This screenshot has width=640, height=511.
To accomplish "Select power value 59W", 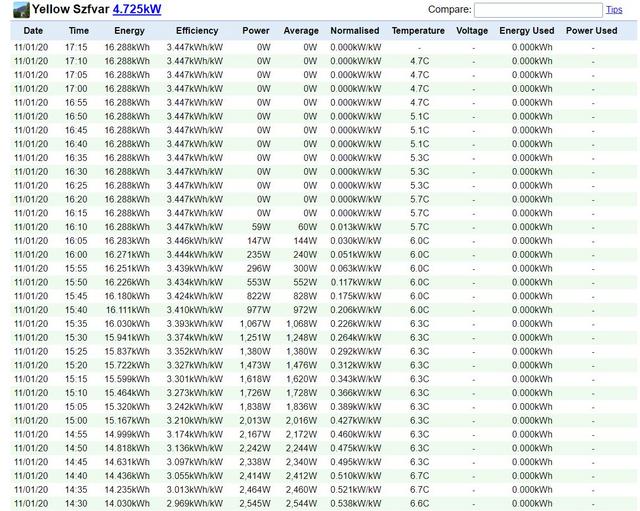I will tap(261, 227).
